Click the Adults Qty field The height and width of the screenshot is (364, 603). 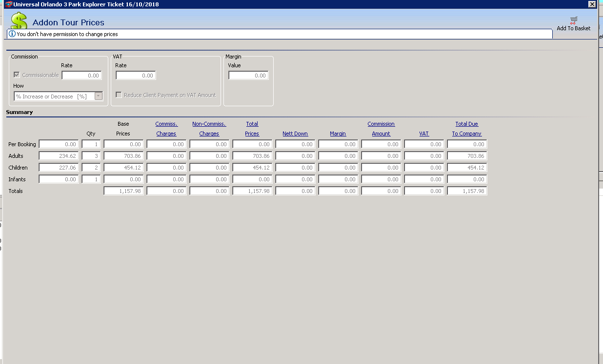[91, 156]
